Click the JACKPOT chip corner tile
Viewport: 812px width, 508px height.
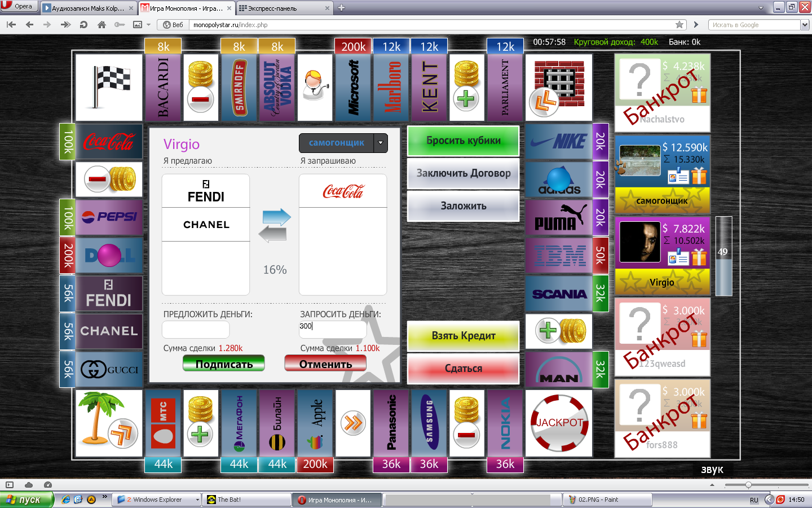tap(559, 423)
